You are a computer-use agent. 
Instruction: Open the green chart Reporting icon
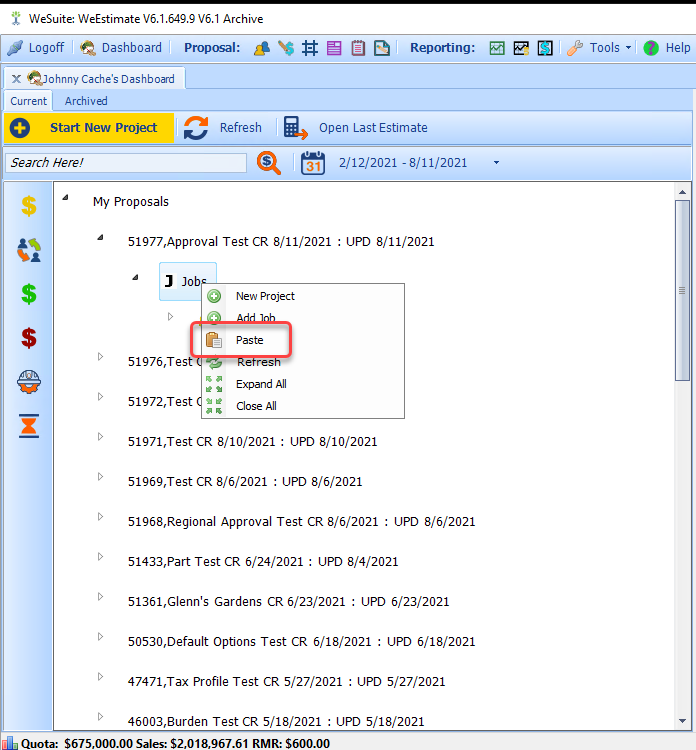tap(497, 48)
